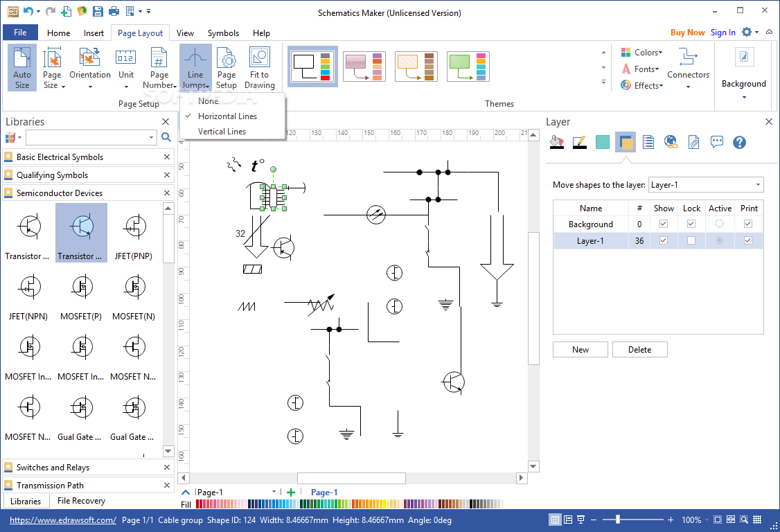Select the MOSFET(P) symbol
Image resolution: width=780 pixels, height=532 pixels.
click(81, 293)
